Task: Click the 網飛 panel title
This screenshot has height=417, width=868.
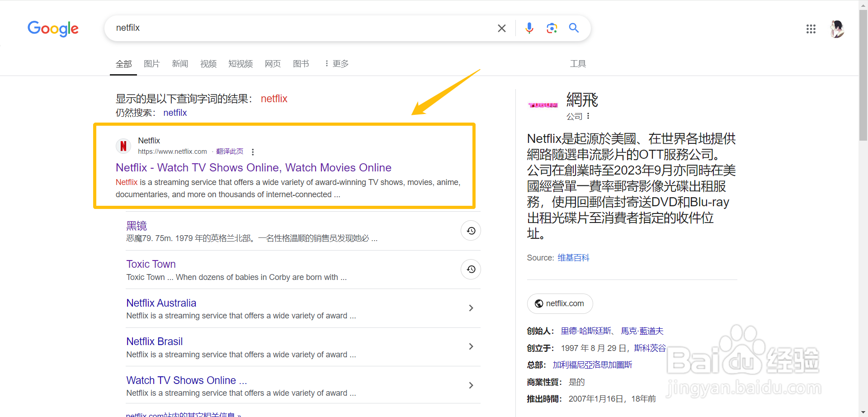Action: point(582,100)
